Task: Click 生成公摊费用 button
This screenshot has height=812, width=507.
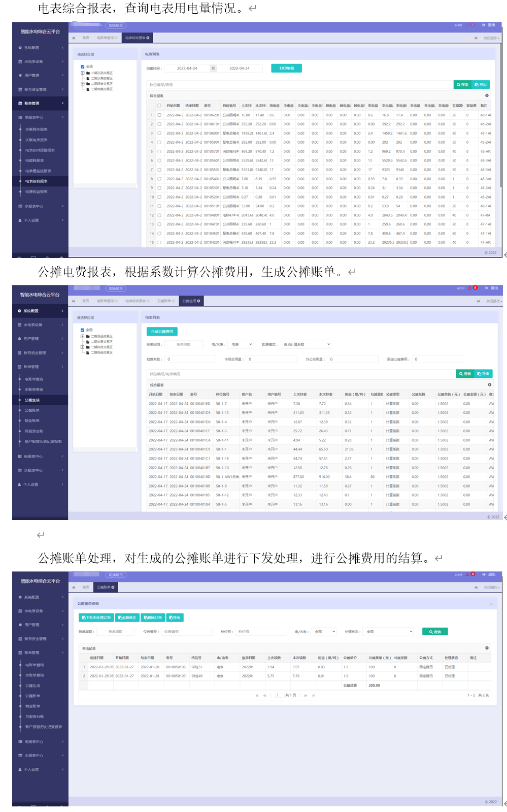Action: pyautogui.click(x=162, y=332)
